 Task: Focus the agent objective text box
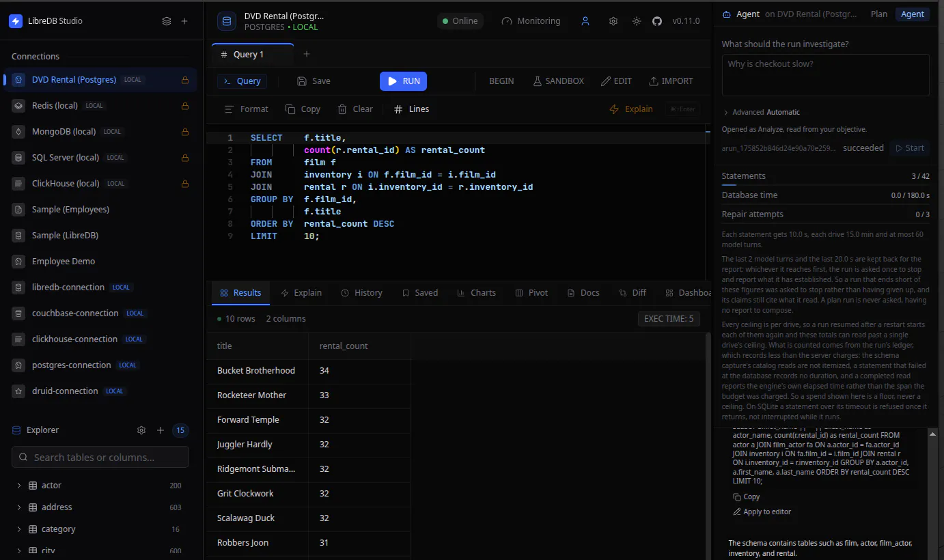pos(826,75)
